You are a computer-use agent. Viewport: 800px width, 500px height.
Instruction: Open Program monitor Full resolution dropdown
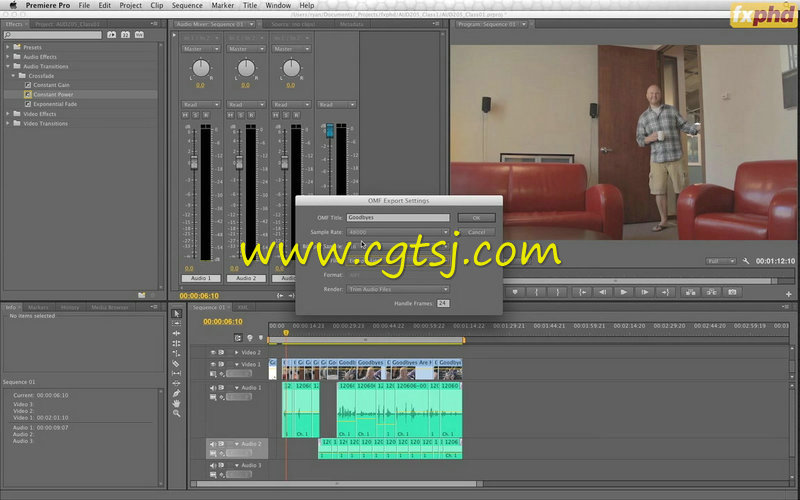720,261
